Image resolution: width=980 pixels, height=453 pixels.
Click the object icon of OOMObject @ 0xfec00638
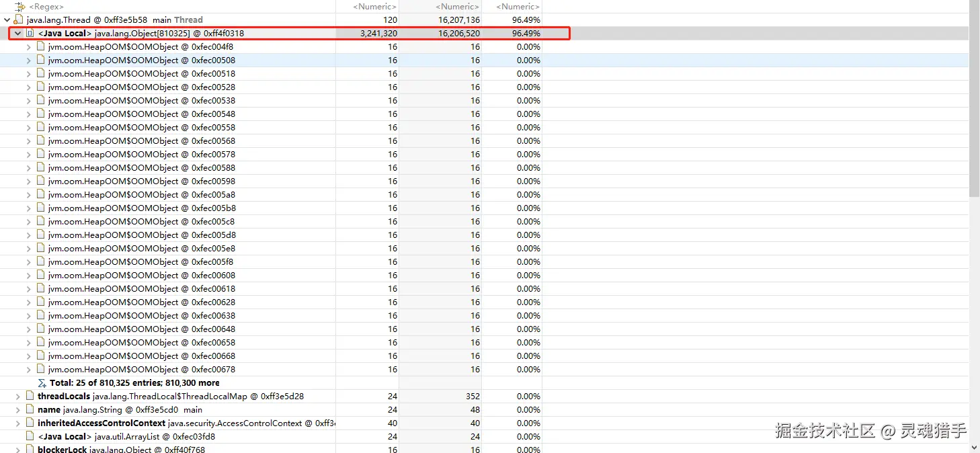coord(40,316)
